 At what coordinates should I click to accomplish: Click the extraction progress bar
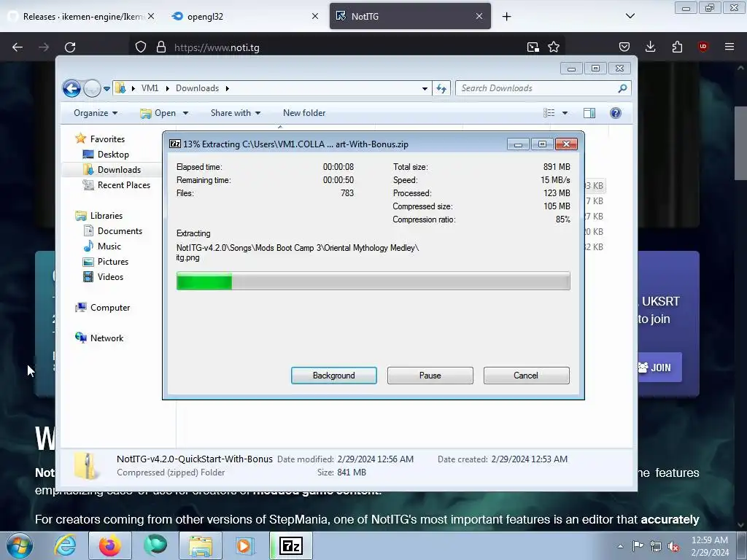(x=373, y=281)
